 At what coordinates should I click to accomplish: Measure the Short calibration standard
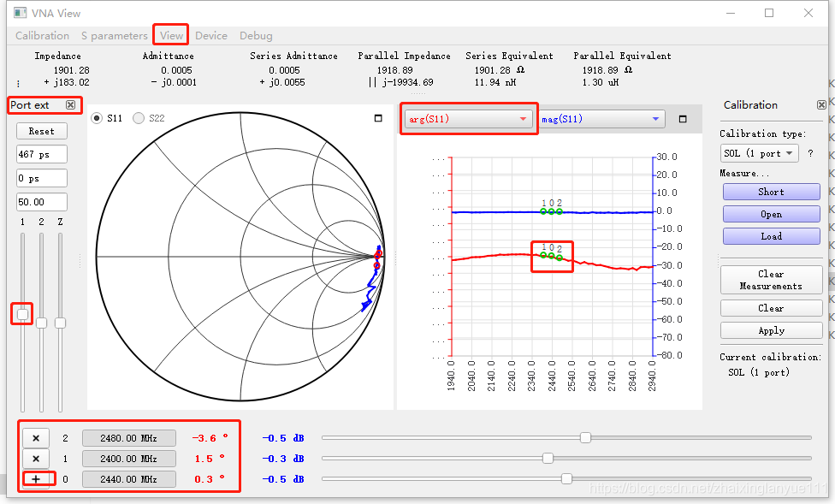coord(771,192)
